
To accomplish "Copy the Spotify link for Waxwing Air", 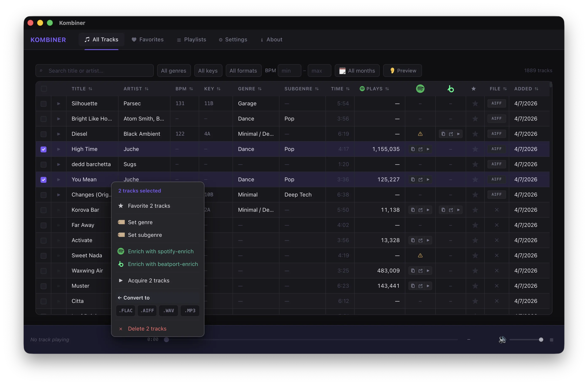I will (412, 271).
